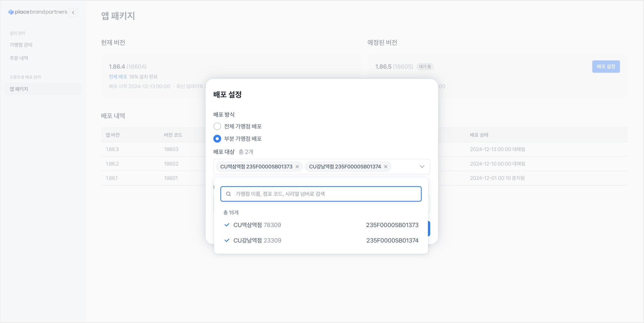Focus the 가맹점 search input field

coord(321,194)
